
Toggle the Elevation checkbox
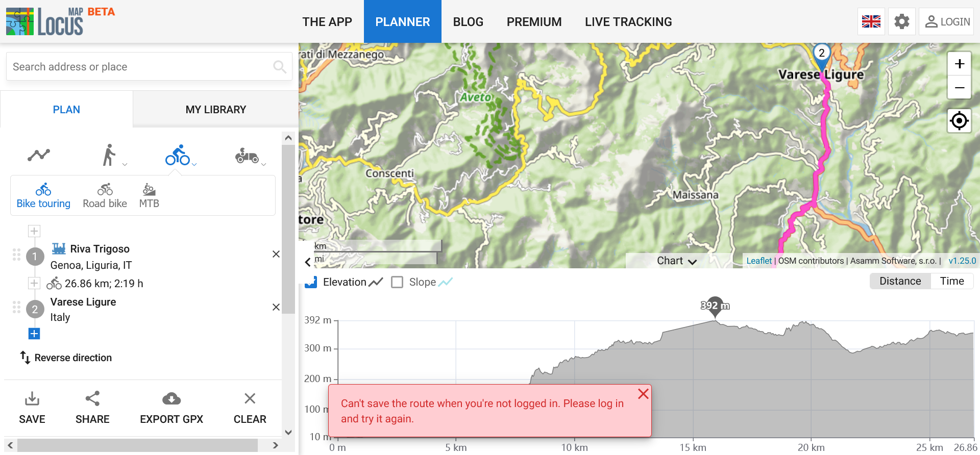pyautogui.click(x=311, y=282)
